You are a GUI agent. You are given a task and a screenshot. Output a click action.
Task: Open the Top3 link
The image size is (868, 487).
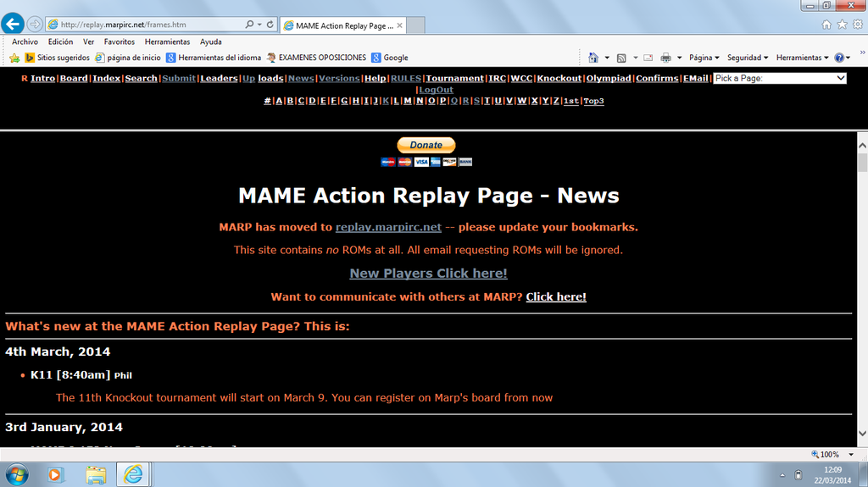coord(593,101)
